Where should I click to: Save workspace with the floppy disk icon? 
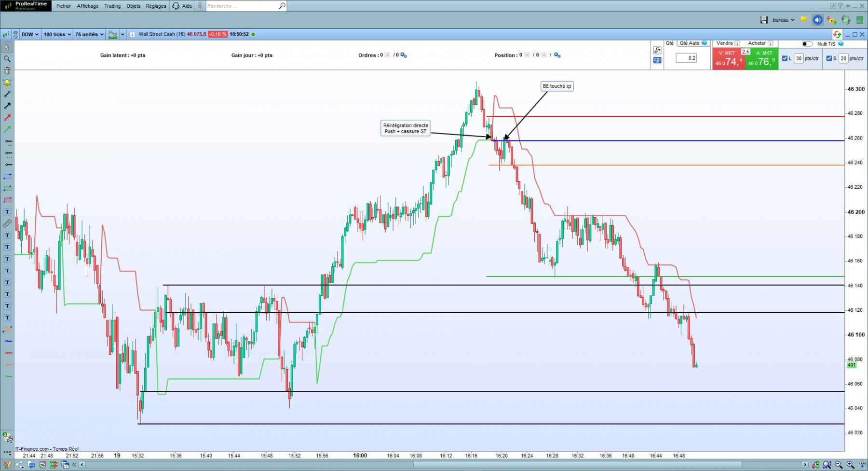coord(764,20)
